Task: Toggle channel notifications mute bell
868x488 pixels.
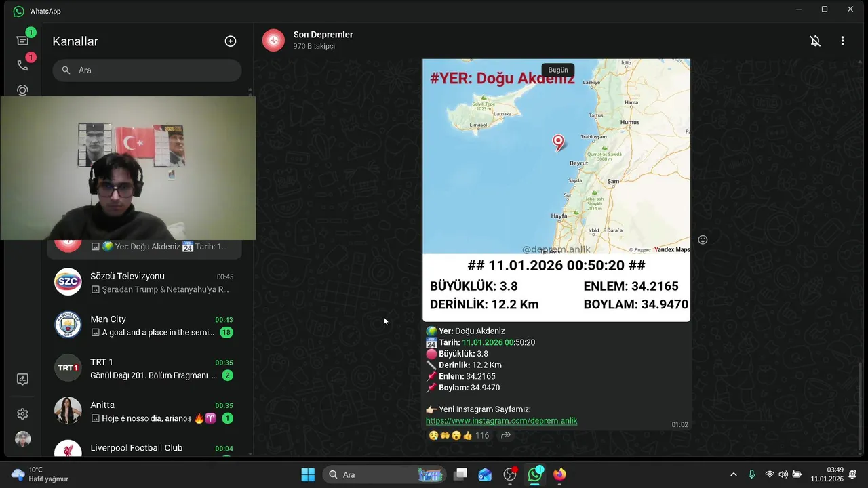Action: pyautogui.click(x=815, y=41)
